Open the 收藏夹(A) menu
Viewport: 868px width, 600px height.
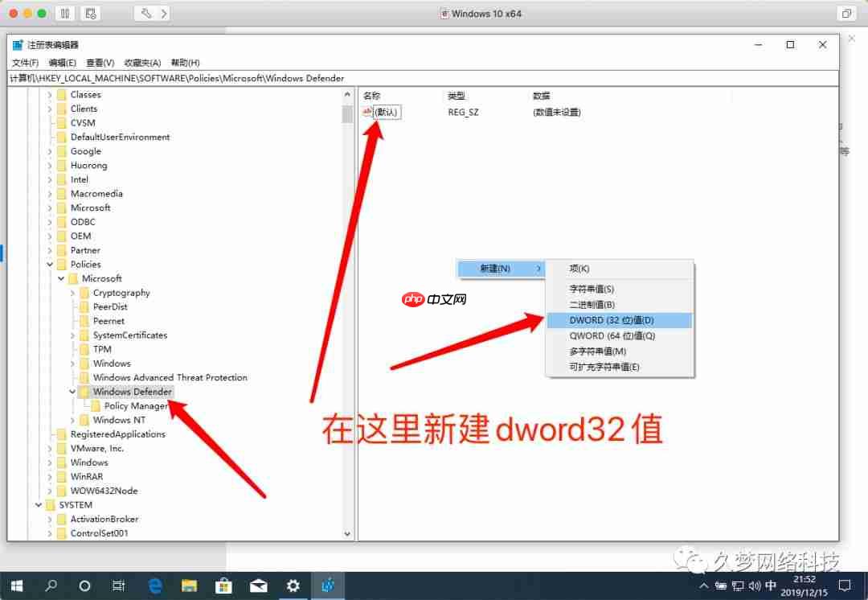(141, 63)
